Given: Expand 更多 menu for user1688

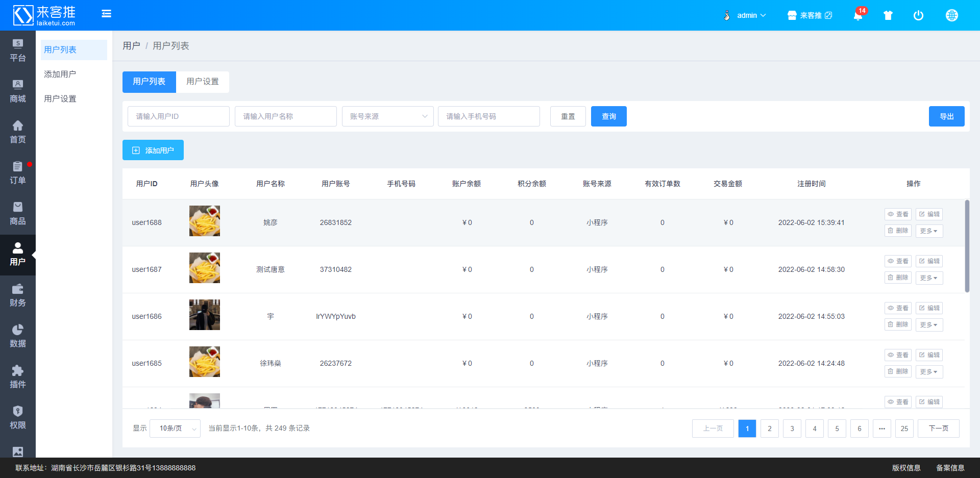Looking at the screenshot, I should (929, 231).
